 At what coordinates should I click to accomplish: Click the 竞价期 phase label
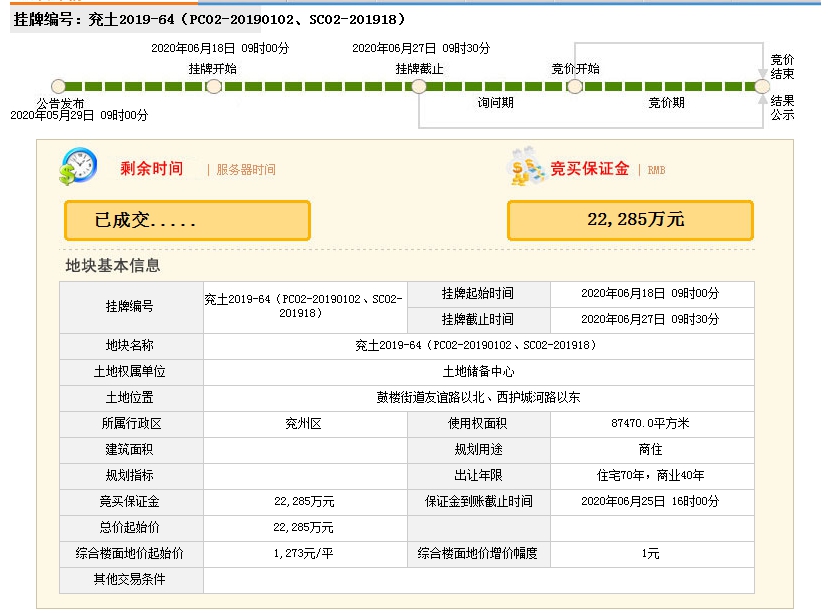(x=666, y=103)
